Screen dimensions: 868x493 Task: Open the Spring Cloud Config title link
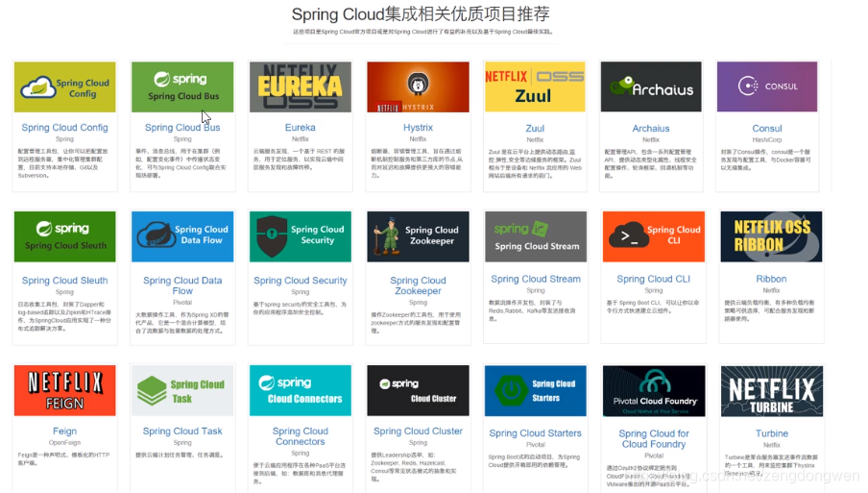[x=64, y=128]
